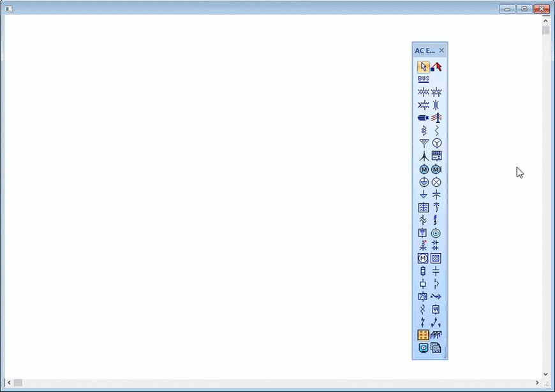Close the AC Elements toolbar
This screenshot has width=555, height=392.
pos(441,50)
